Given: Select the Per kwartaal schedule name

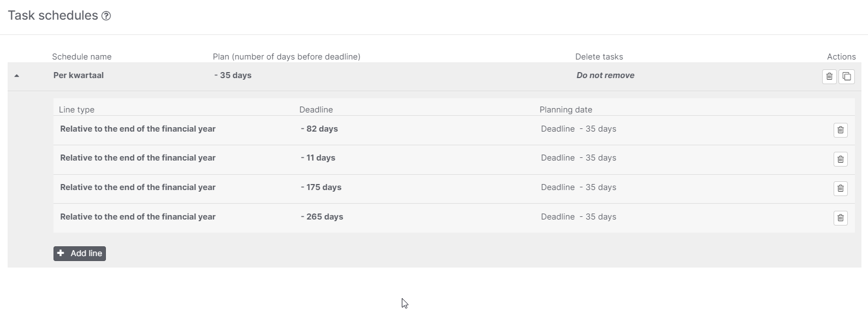Looking at the screenshot, I should 79,75.
